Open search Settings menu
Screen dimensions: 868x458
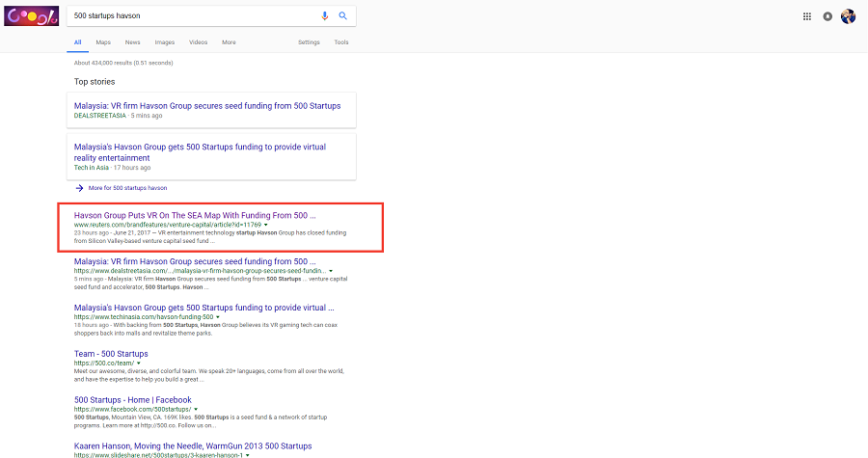tap(309, 42)
